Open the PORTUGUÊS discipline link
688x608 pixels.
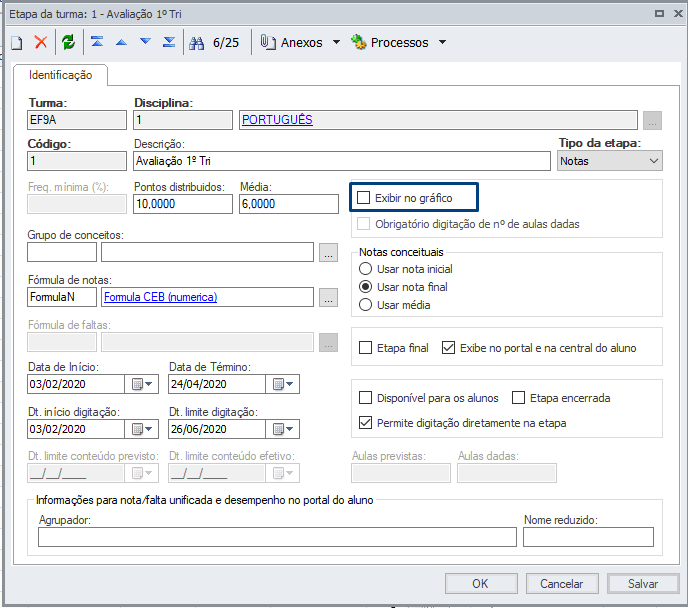(277, 120)
